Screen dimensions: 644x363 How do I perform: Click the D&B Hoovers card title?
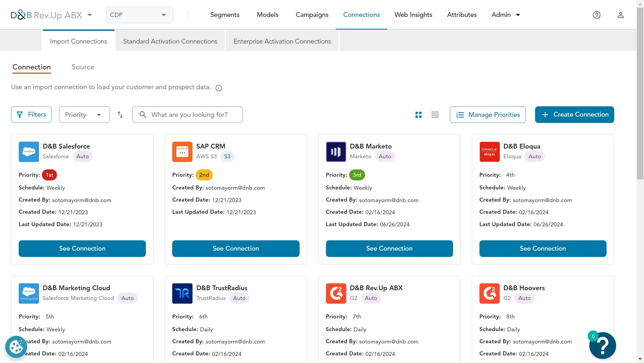tap(524, 288)
